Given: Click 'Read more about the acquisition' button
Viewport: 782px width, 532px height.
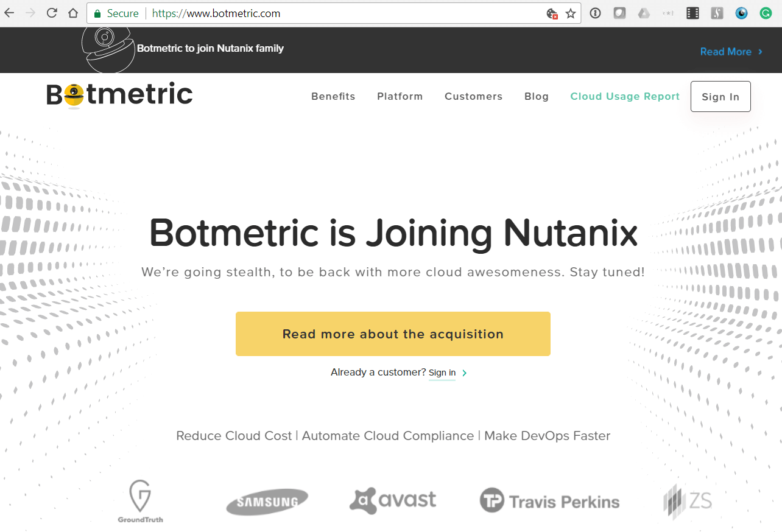Looking at the screenshot, I should coord(393,334).
